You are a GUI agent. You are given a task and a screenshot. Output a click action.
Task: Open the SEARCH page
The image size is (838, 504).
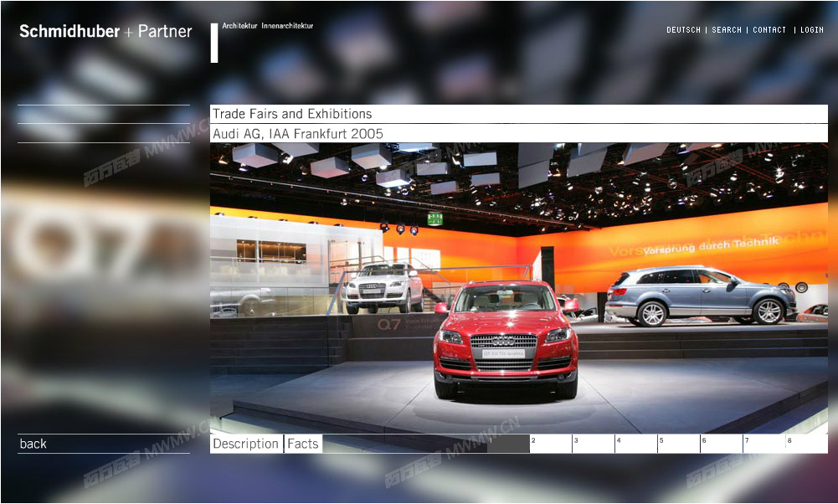pos(727,30)
